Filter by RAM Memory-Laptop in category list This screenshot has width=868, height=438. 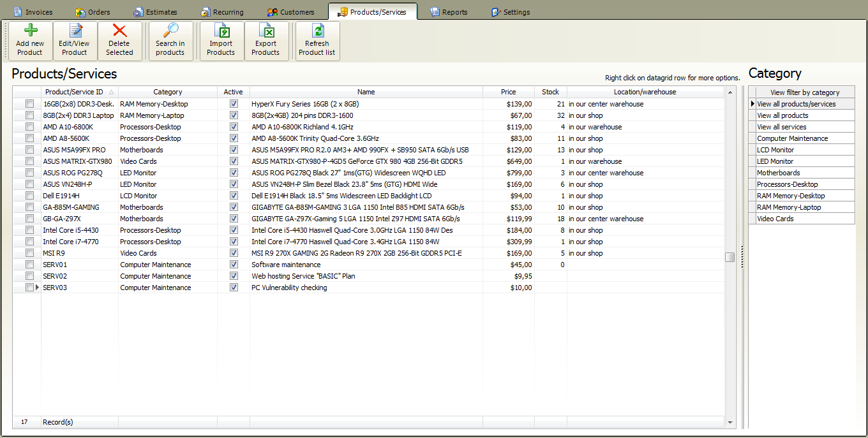pyautogui.click(x=805, y=207)
